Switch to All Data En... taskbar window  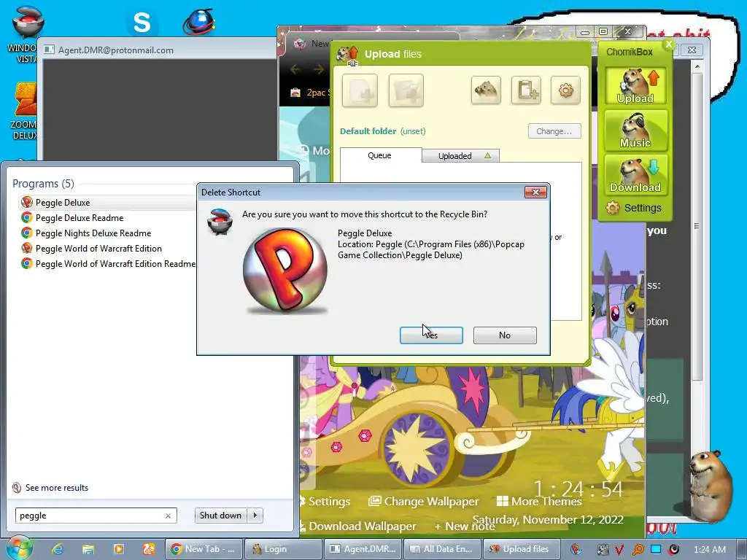[443, 549]
